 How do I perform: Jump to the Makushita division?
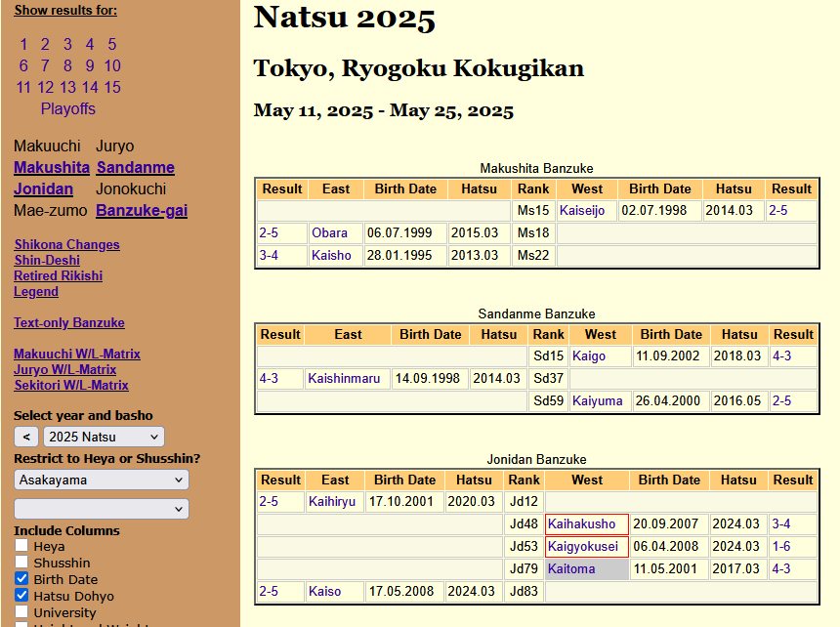coord(52,168)
